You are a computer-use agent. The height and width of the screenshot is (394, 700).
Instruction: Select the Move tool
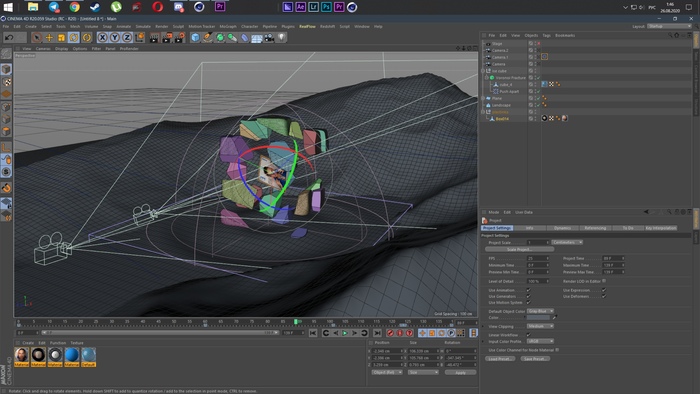(49, 38)
